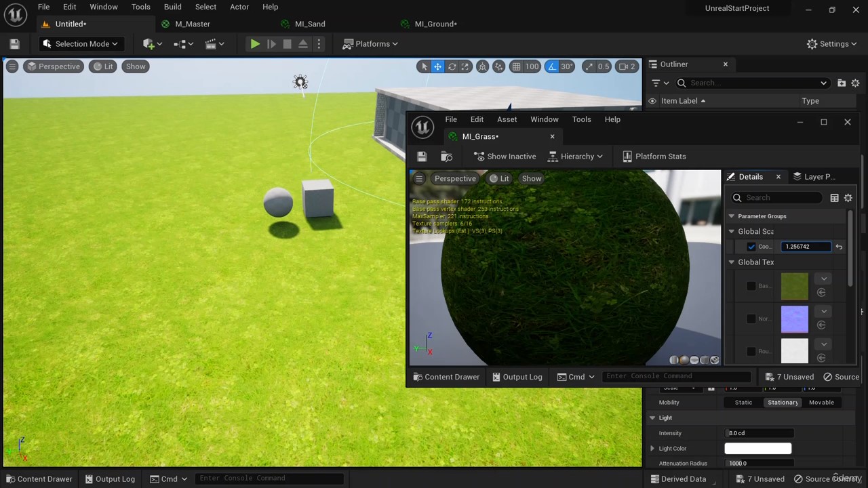Use selected asset arrow for normal texture
868x488 pixels.
tap(821, 325)
